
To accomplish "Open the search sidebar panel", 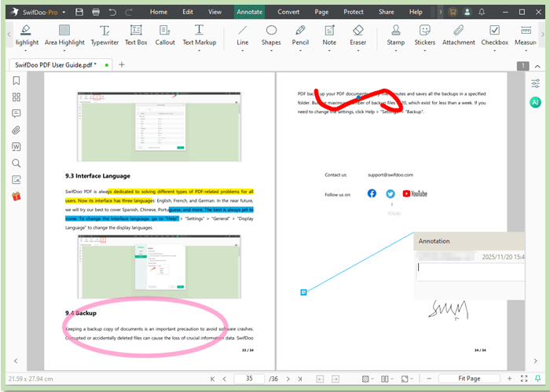I will pos(16,163).
